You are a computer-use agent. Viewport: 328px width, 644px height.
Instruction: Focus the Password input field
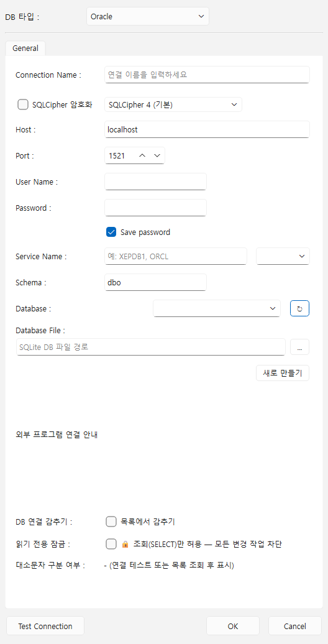pyautogui.click(x=155, y=208)
